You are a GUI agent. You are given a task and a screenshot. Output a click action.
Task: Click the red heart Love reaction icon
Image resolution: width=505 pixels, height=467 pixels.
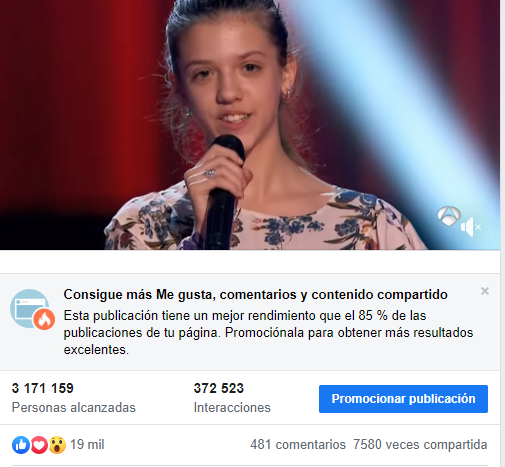(x=39, y=445)
